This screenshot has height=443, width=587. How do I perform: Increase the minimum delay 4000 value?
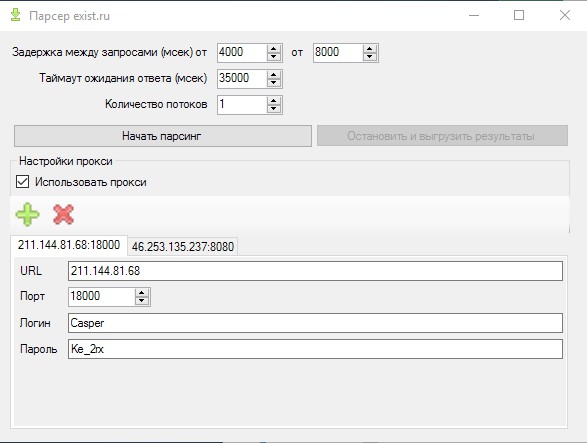click(274, 49)
